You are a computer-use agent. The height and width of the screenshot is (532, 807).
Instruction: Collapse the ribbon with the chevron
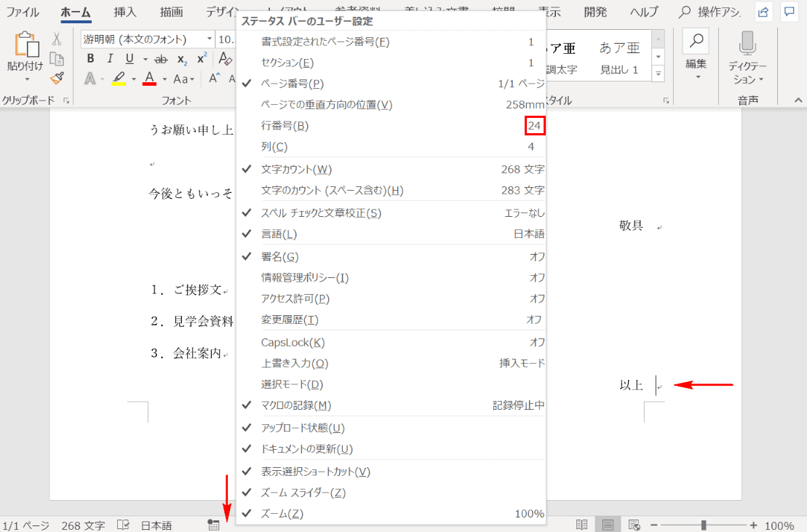click(x=798, y=100)
